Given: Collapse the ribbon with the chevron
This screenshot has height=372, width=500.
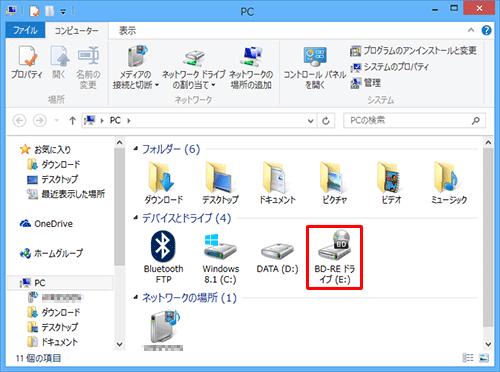Looking at the screenshot, I should (471, 30).
